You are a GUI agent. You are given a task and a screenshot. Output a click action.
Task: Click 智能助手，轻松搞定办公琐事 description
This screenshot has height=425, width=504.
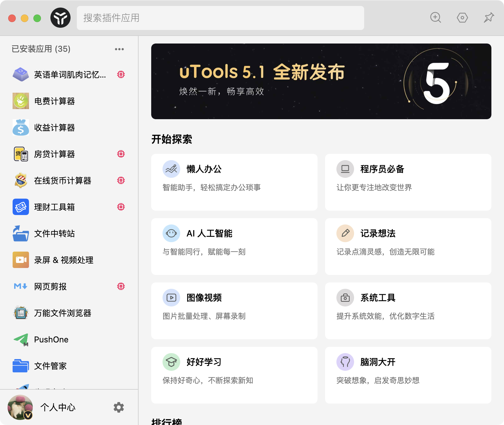click(212, 188)
